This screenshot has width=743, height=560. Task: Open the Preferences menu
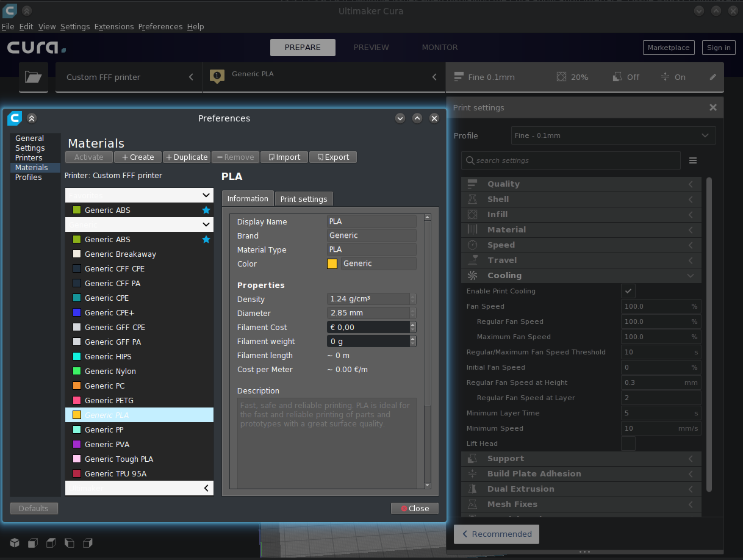(x=160, y=26)
